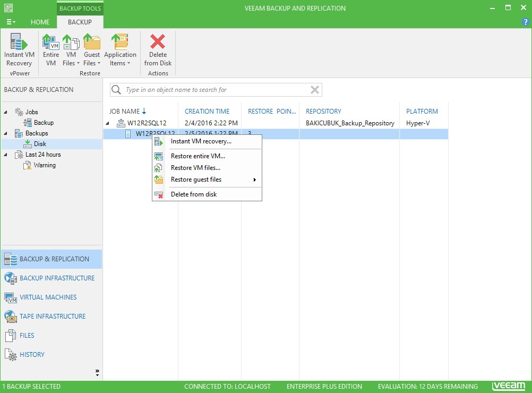Click the Hyper-V platform cell

(418, 123)
